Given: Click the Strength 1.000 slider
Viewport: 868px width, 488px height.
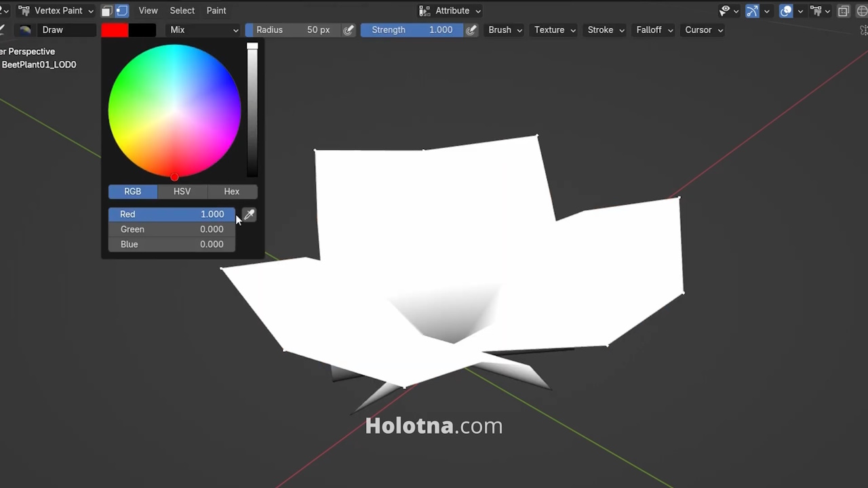Looking at the screenshot, I should coord(412,30).
